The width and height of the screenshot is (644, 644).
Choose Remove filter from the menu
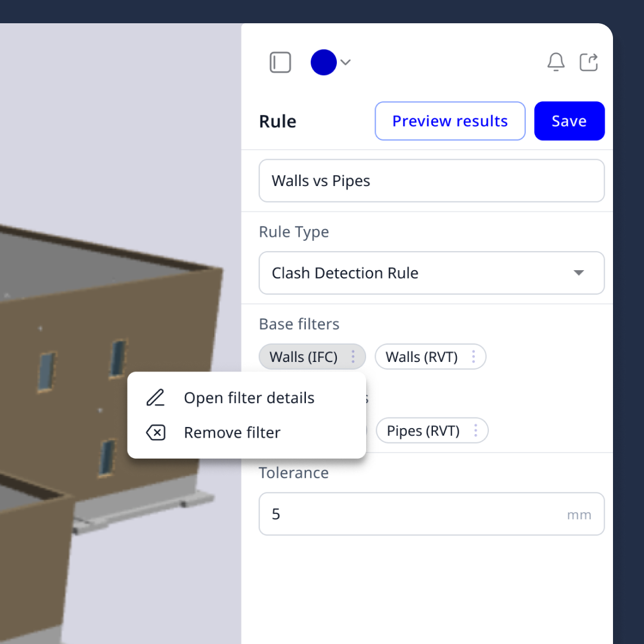click(x=233, y=432)
